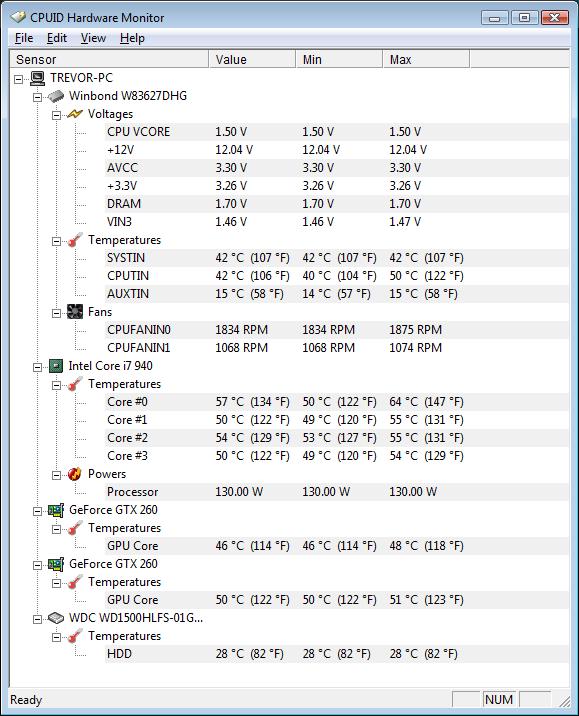Collapse the Voltages section
The width and height of the screenshot is (579, 716).
(56, 116)
